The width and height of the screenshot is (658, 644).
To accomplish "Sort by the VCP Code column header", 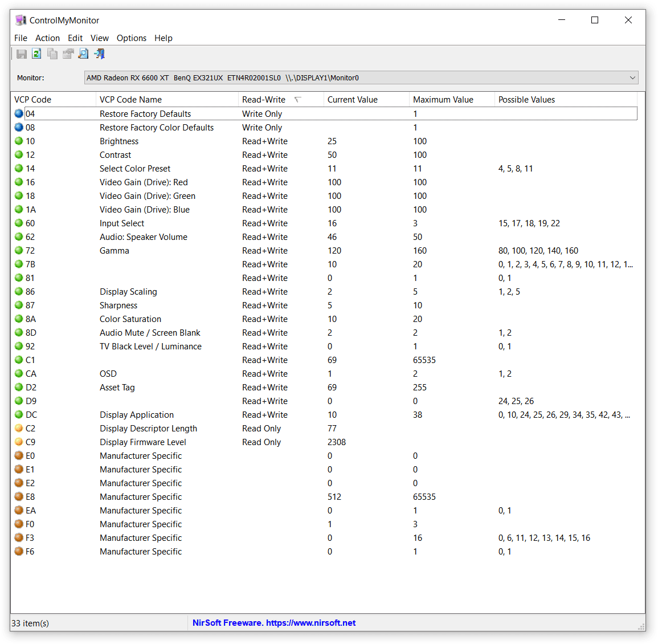I will tap(54, 100).
